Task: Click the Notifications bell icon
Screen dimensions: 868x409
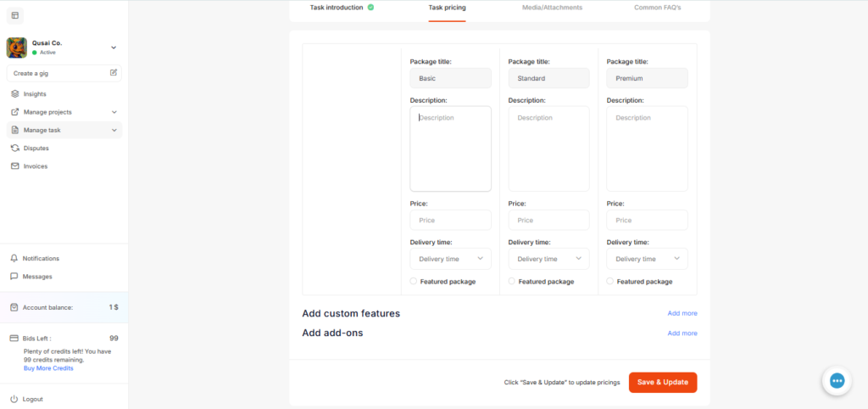Action: tap(14, 258)
